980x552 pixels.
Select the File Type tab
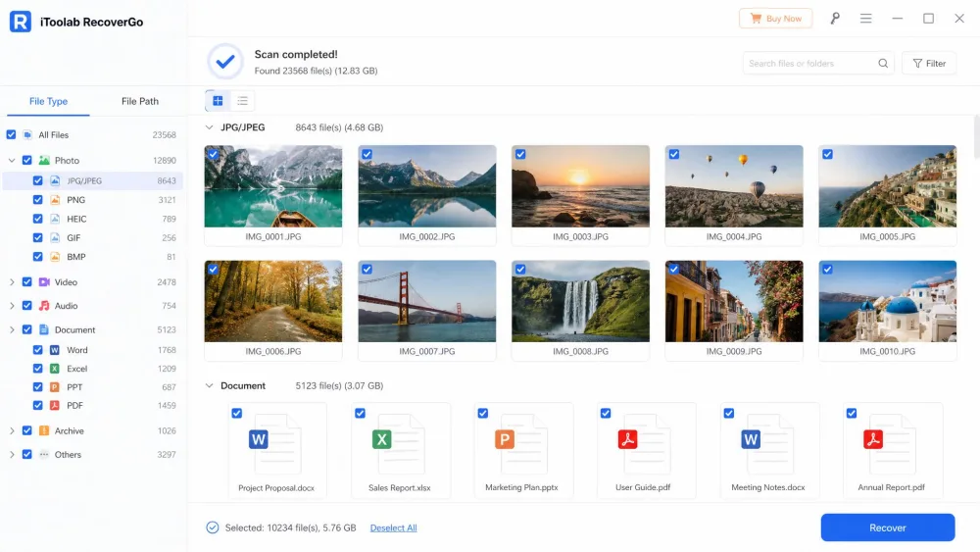(x=48, y=101)
